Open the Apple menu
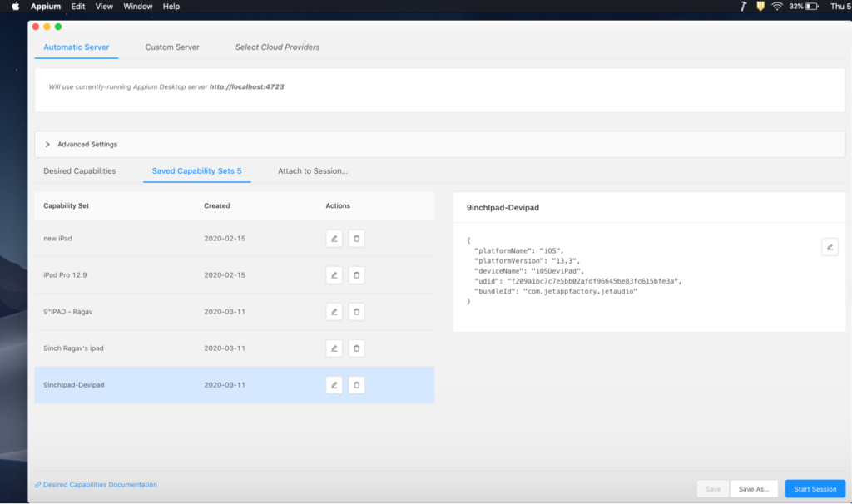The width and height of the screenshot is (852, 504). click(x=16, y=7)
